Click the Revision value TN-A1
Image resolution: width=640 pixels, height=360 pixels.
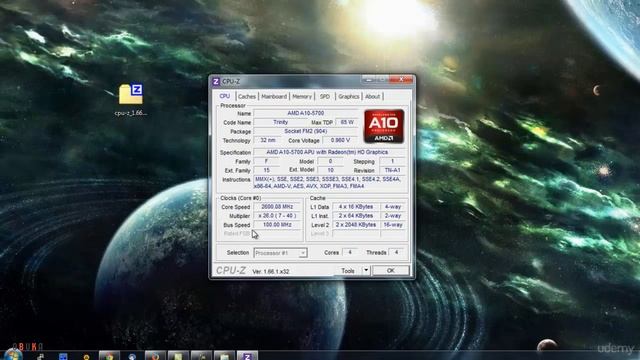pos(393,170)
